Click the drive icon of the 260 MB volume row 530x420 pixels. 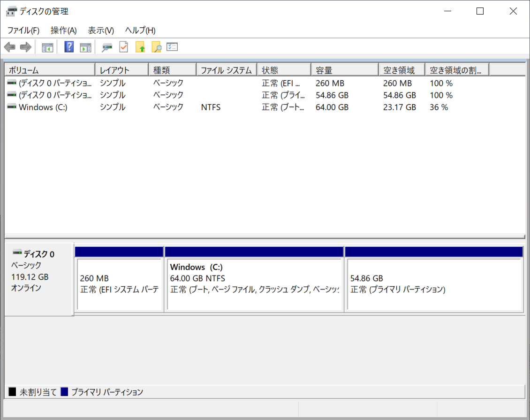point(12,83)
